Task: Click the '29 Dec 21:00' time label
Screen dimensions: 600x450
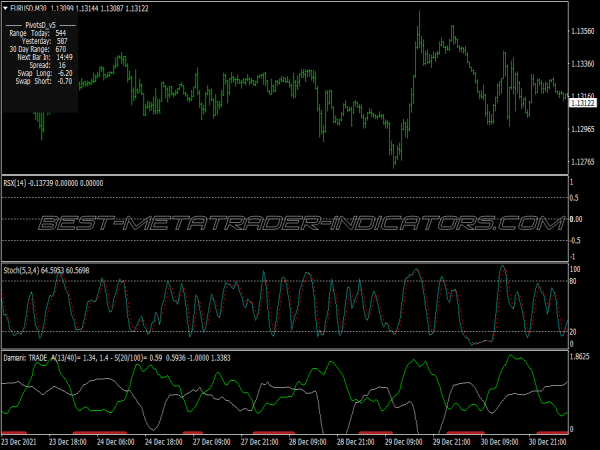Action: (x=452, y=442)
